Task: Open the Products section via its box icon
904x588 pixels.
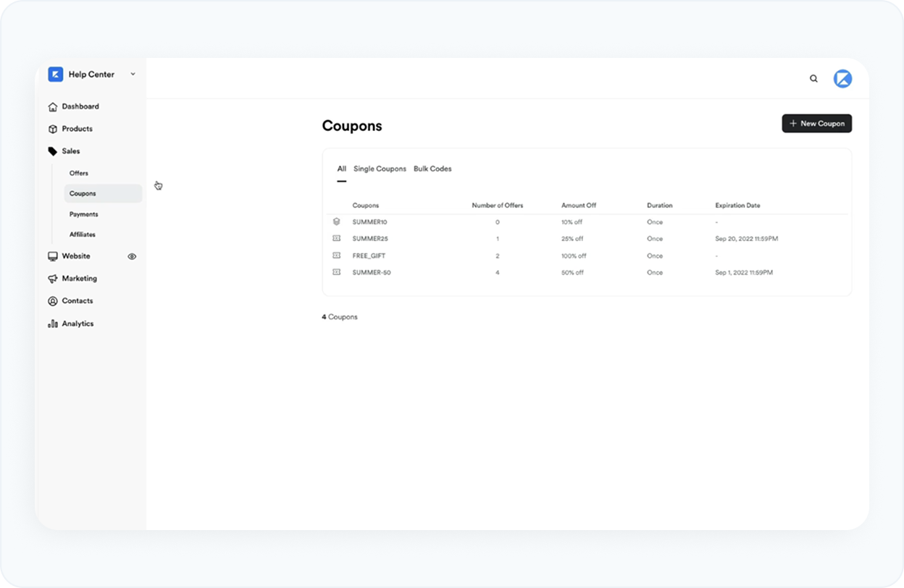Action: pyautogui.click(x=52, y=128)
